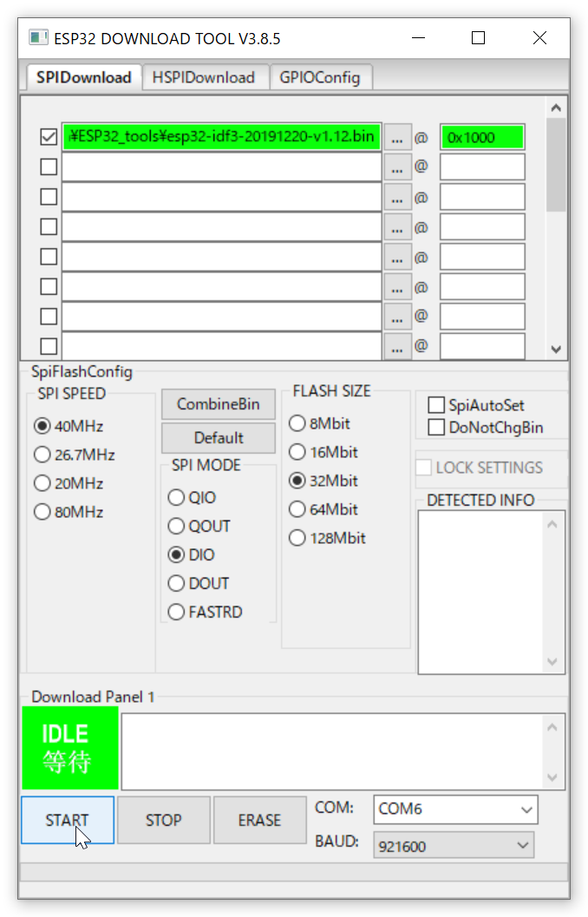
Task: Set flash size to 32Mbit
Action: tap(323, 480)
